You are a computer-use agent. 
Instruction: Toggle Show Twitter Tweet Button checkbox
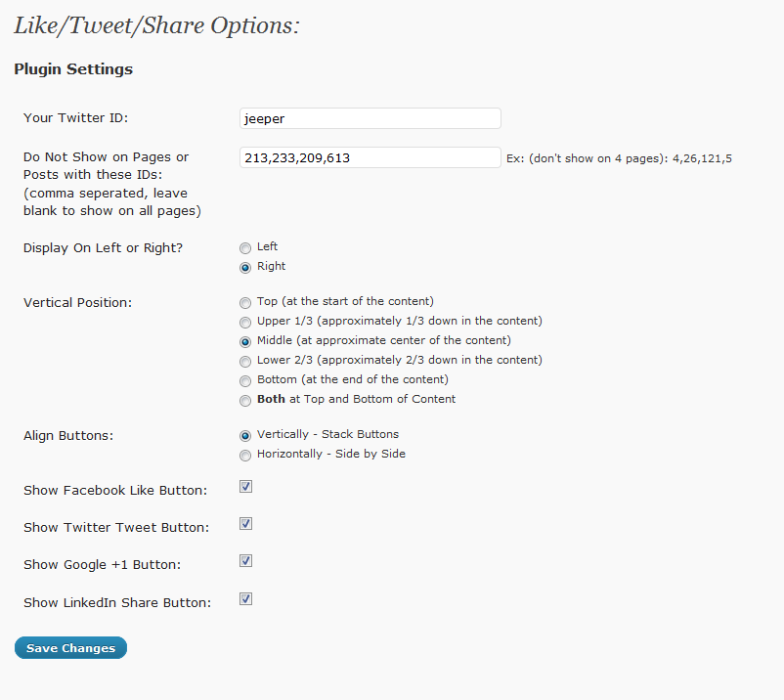pyautogui.click(x=246, y=523)
